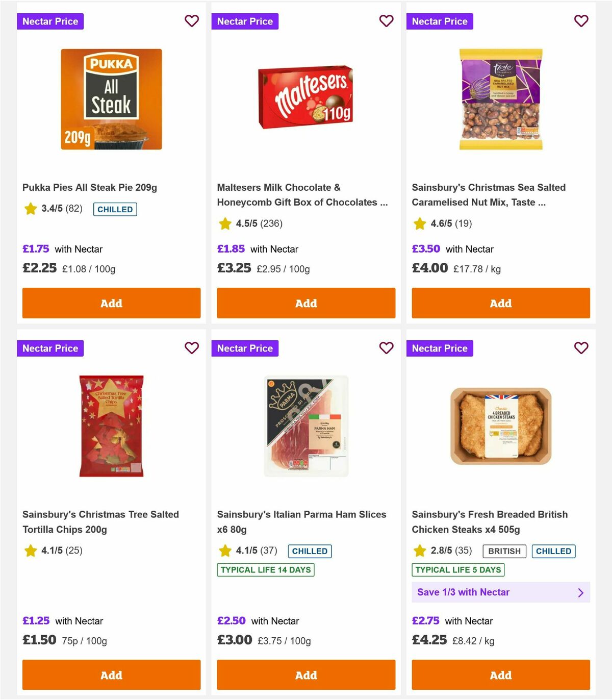612x700 pixels.
Task: Favourite the Italian Parma Ham Slices
Action: (x=386, y=348)
